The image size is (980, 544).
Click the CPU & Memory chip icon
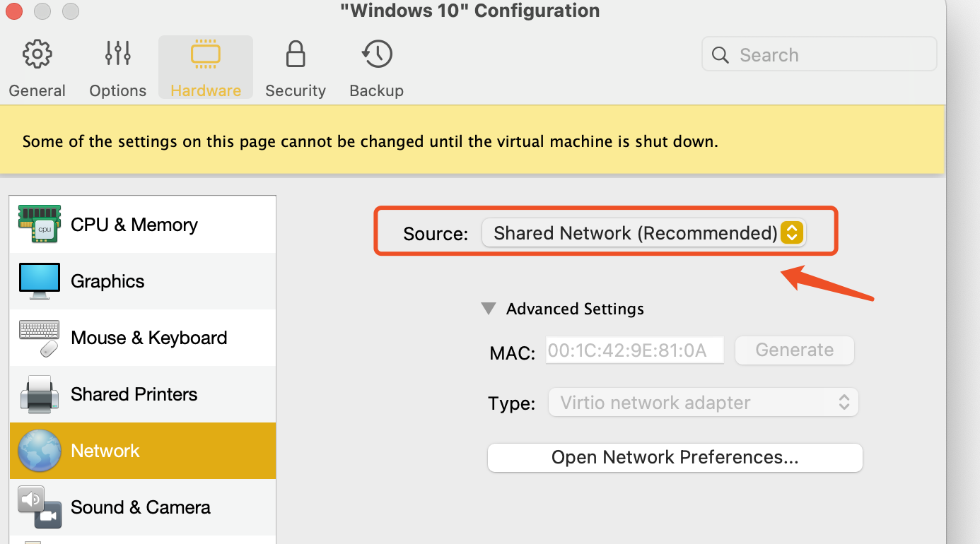point(39,225)
